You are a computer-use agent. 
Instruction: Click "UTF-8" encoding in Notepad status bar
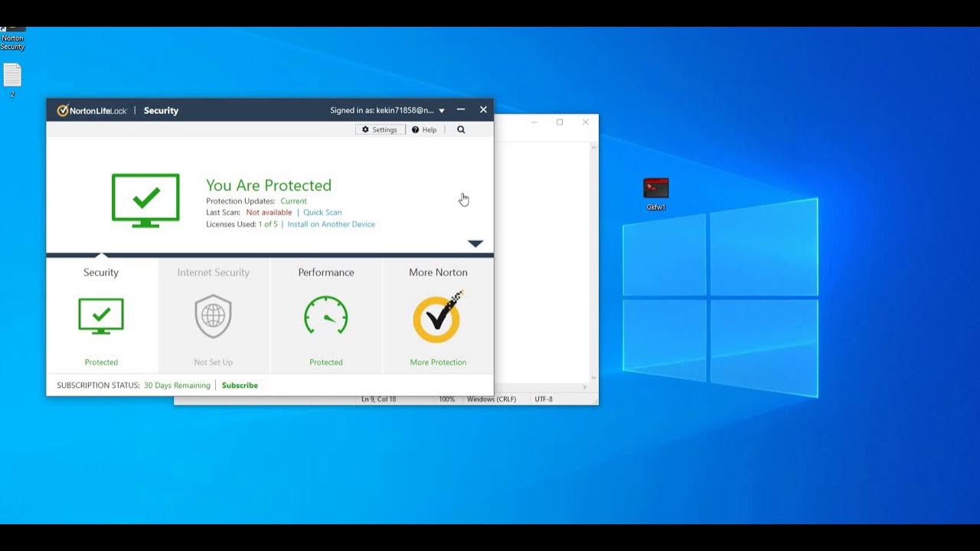544,399
